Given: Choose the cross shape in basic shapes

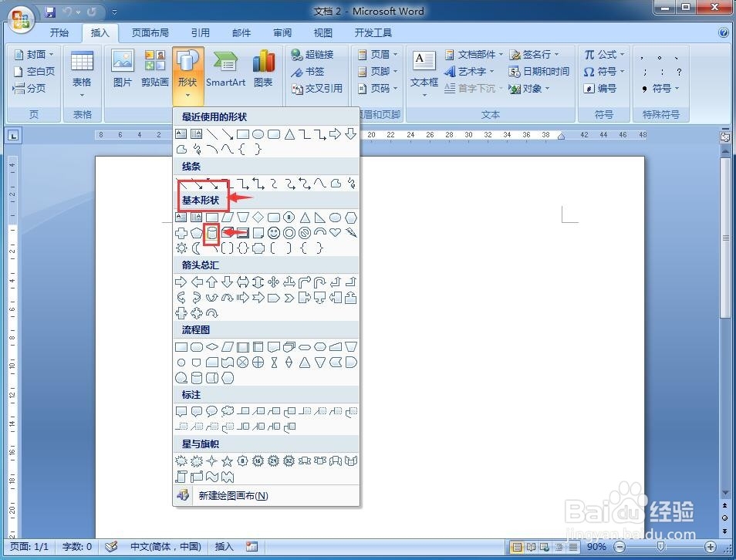Looking at the screenshot, I should click(x=181, y=233).
